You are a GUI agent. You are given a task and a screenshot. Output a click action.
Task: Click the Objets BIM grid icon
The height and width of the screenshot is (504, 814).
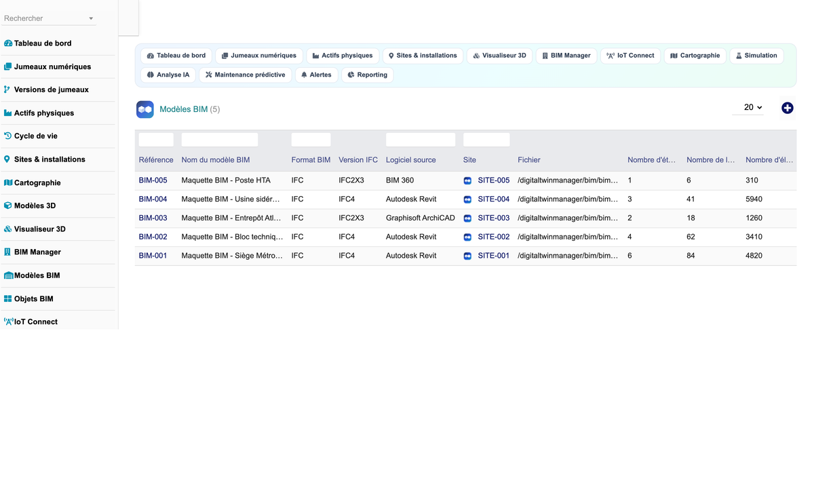pos(8,298)
